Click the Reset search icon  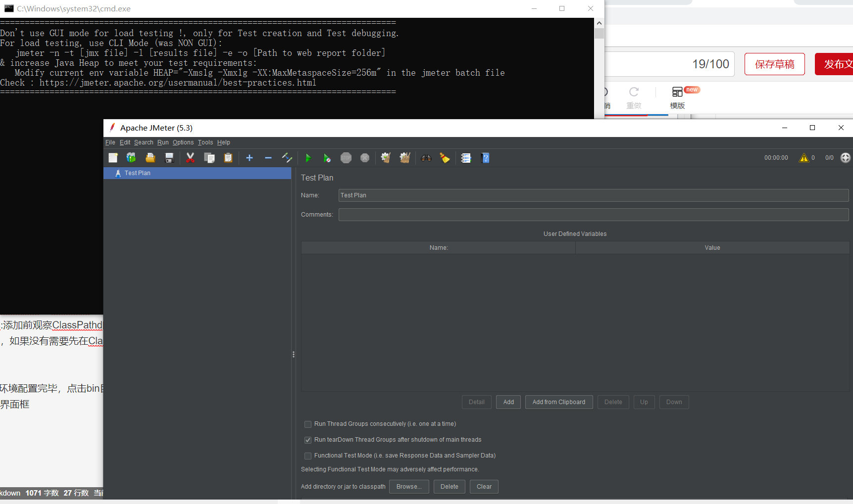(445, 158)
